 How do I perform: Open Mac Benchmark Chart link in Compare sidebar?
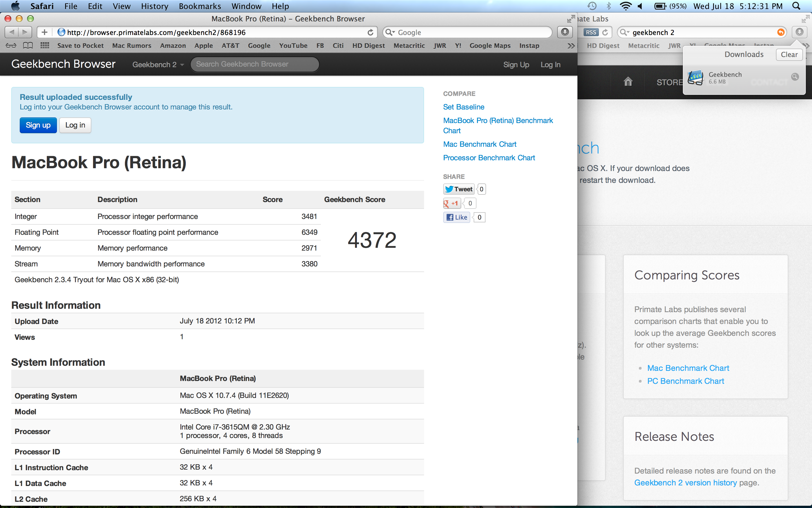click(x=480, y=144)
